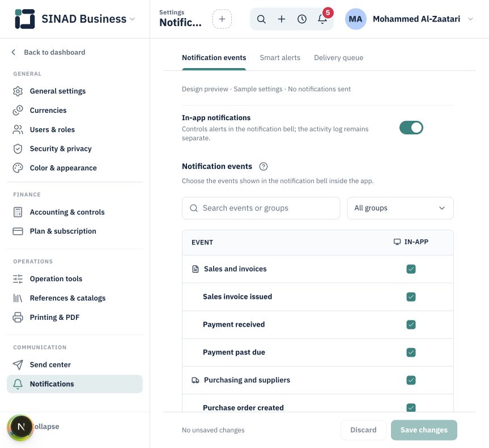
Task: Open the search magnifier icon in header
Action: [x=261, y=19]
